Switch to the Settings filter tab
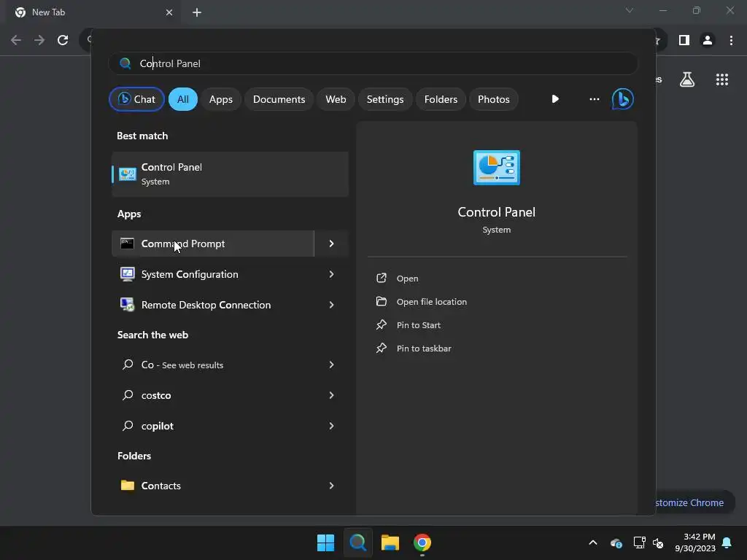 point(385,99)
